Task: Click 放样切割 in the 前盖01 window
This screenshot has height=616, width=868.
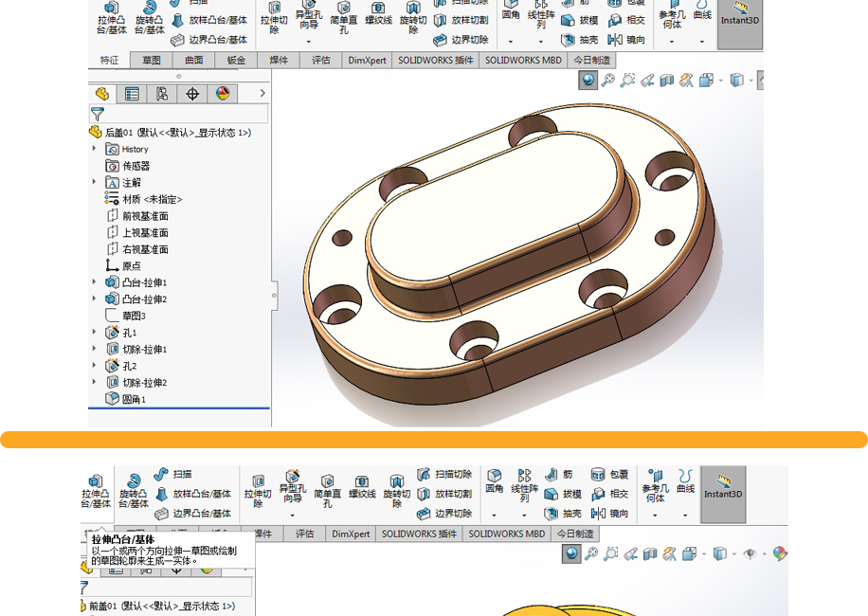Action: coord(444,494)
